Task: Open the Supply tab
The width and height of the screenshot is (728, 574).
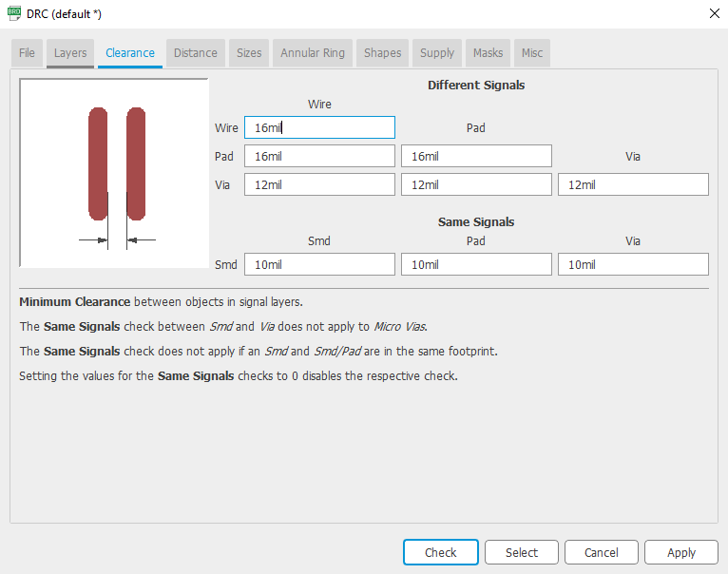Action: point(437,53)
